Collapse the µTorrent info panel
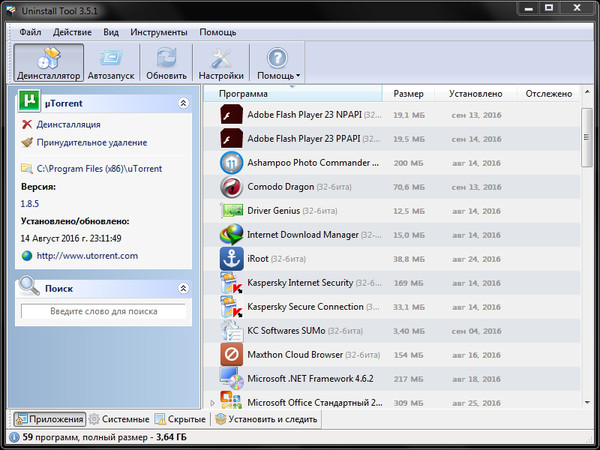600x450 pixels. pos(183,103)
